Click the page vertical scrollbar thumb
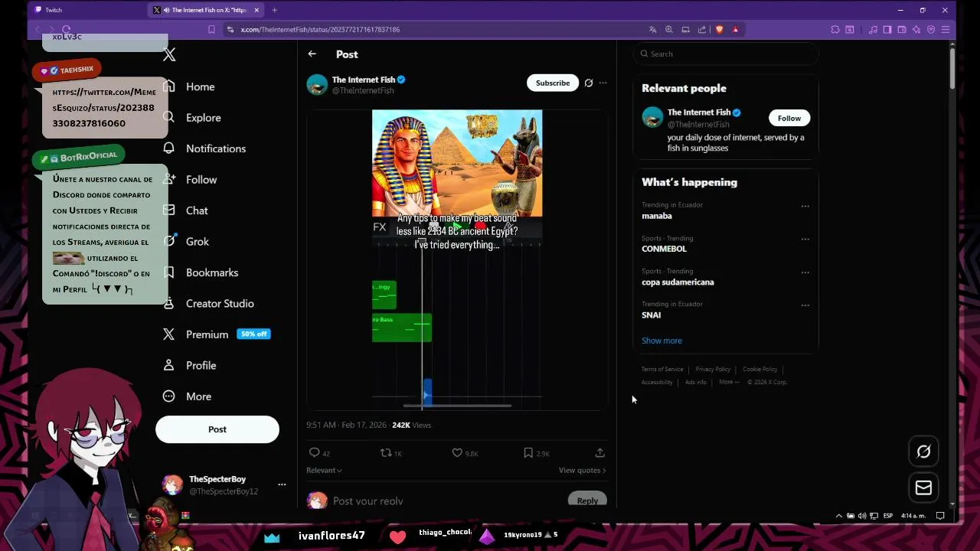The image size is (980, 551). click(952, 67)
